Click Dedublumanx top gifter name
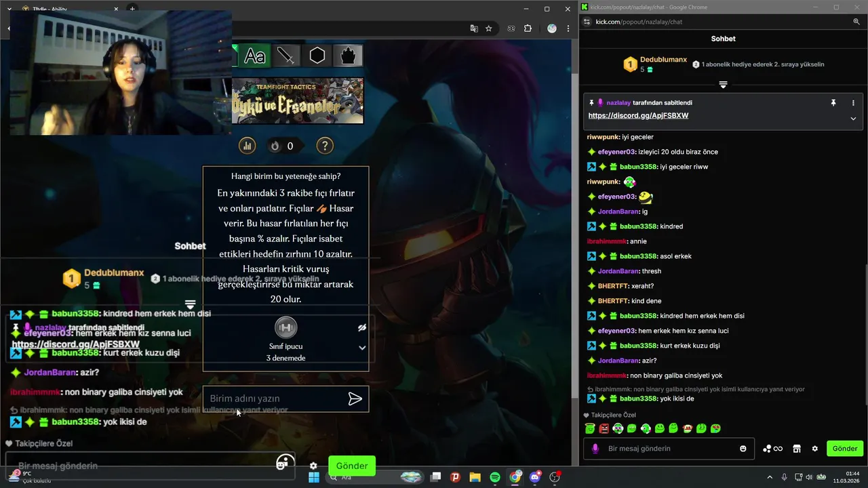868x488 pixels. click(663, 60)
